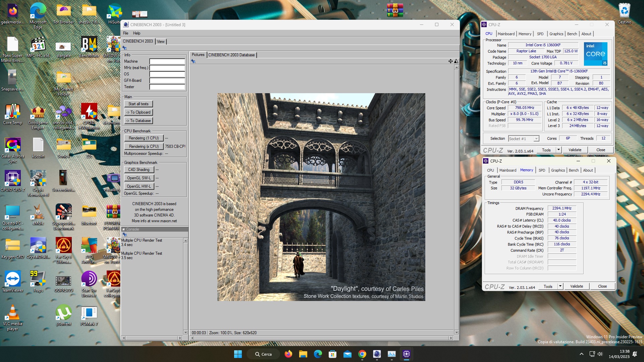Launch TeamViewer desktop shortcut
The height and width of the screenshot is (362, 644).
[12, 282]
